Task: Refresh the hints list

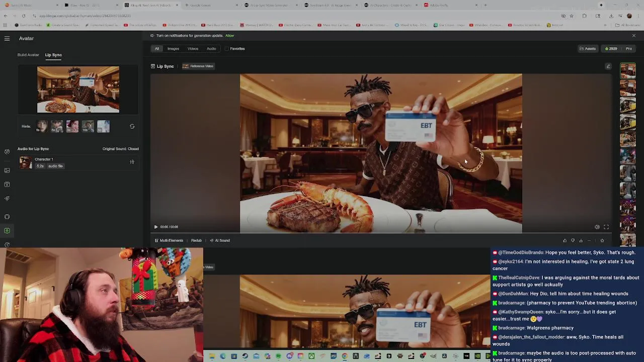Action: 132,126
